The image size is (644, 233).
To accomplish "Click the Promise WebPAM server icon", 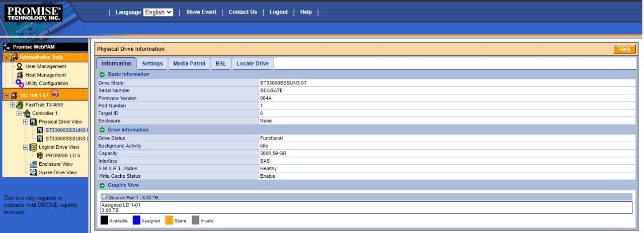I will coord(7,47).
